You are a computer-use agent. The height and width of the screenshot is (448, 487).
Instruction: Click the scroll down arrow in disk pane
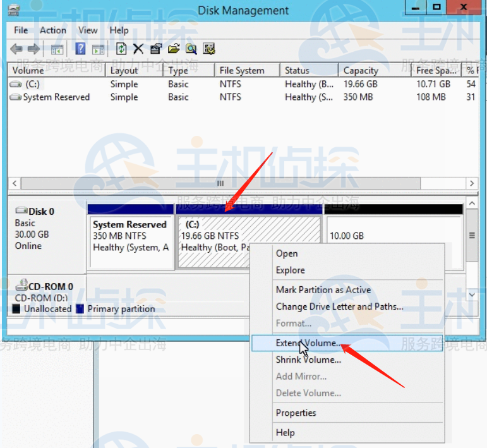tap(471, 294)
